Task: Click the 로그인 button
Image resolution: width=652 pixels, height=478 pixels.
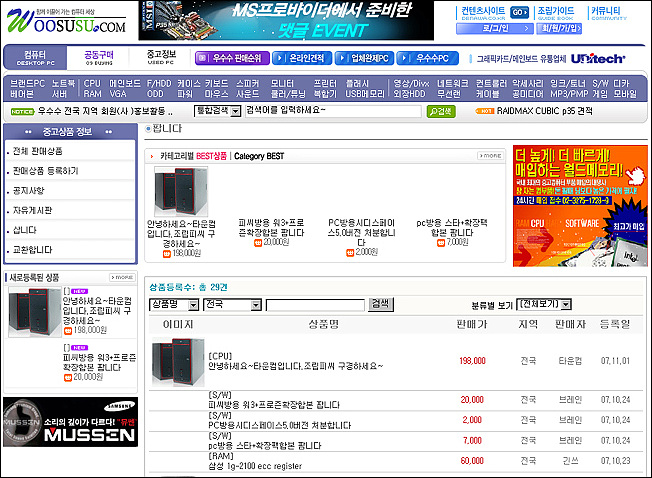Action: pos(495,28)
